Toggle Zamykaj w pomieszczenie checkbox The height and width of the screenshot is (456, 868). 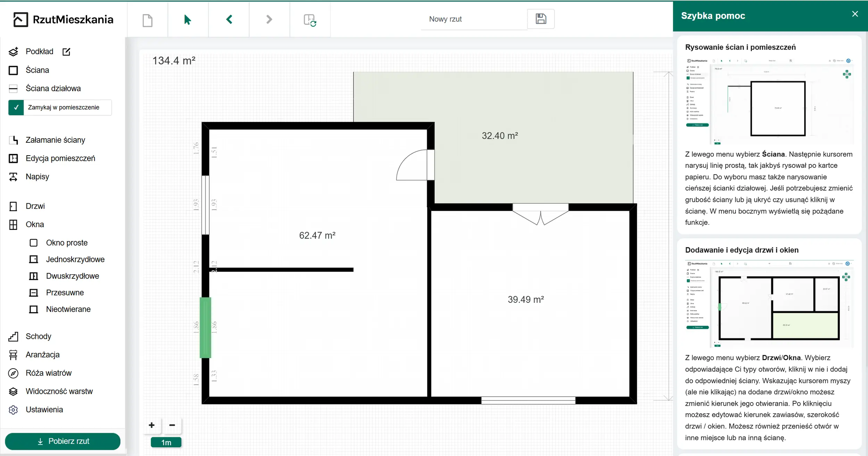[16, 108]
